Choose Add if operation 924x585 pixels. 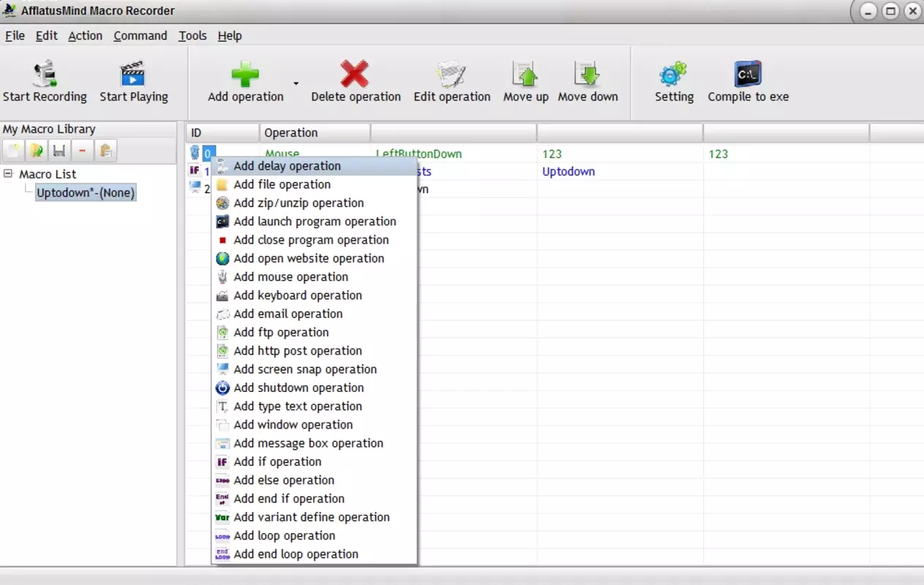pyautogui.click(x=314, y=461)
